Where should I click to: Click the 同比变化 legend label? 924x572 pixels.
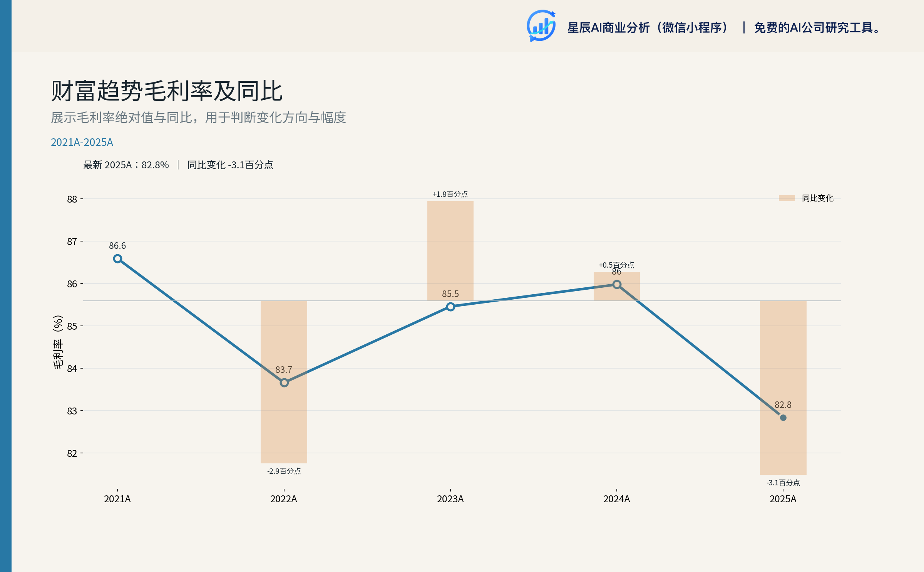(x=818, y=198)
